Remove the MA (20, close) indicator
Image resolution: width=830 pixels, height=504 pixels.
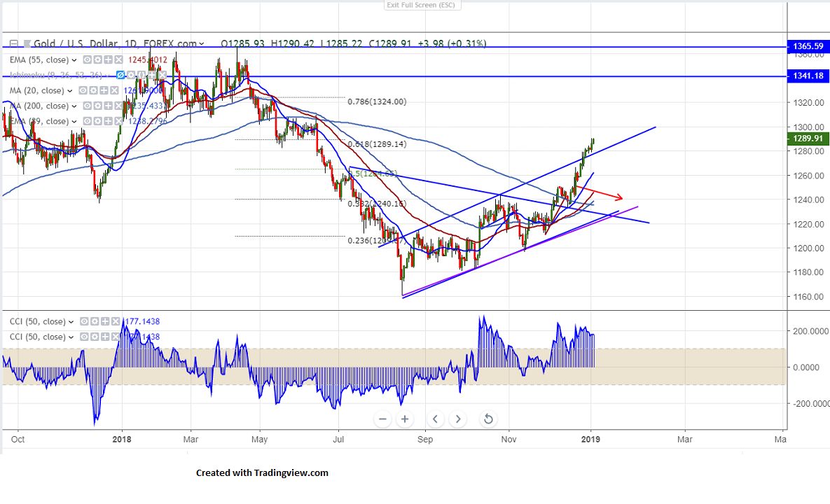(x=114, y=90)
